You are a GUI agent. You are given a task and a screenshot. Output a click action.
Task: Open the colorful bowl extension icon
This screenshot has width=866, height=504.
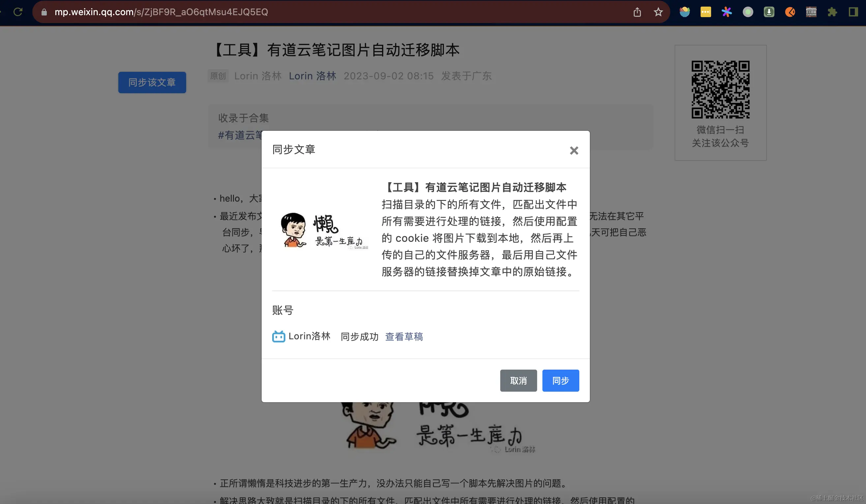click(684, 12)
